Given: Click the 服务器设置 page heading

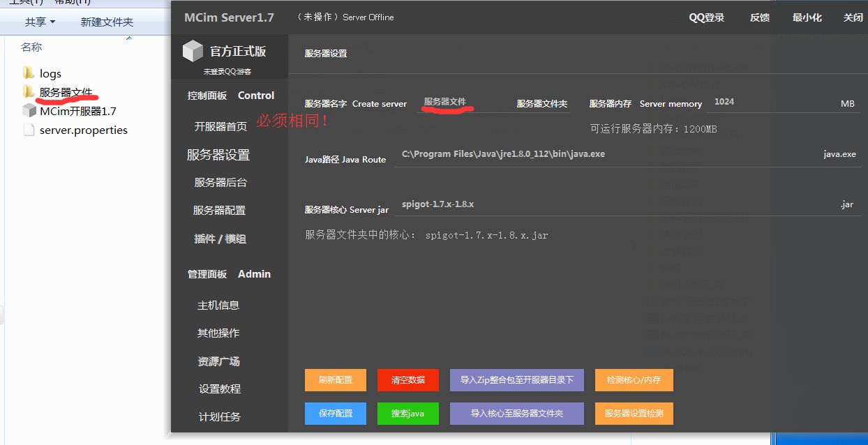Looking at the screenshot, I should coord(326,54).
